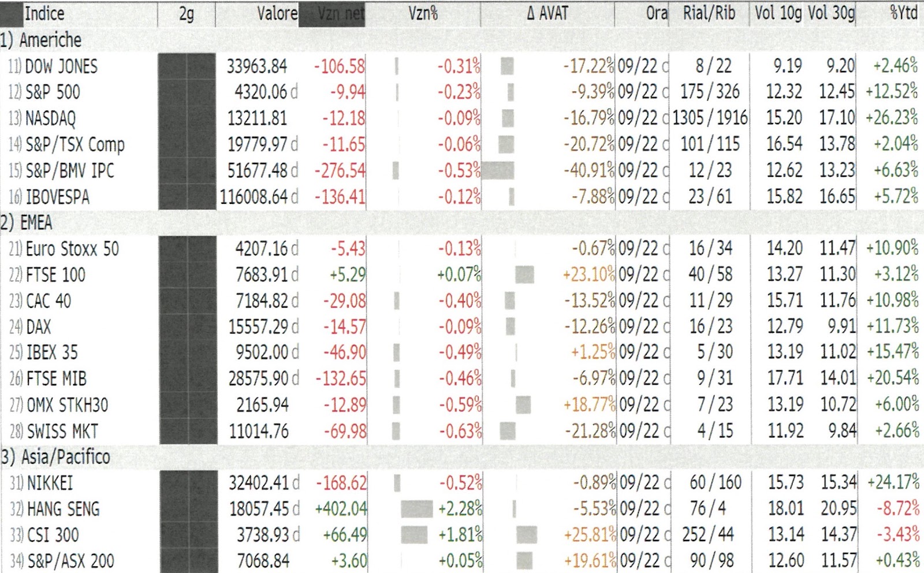
Task: Open the NASDAQ index row
Action: click(462, 118)
